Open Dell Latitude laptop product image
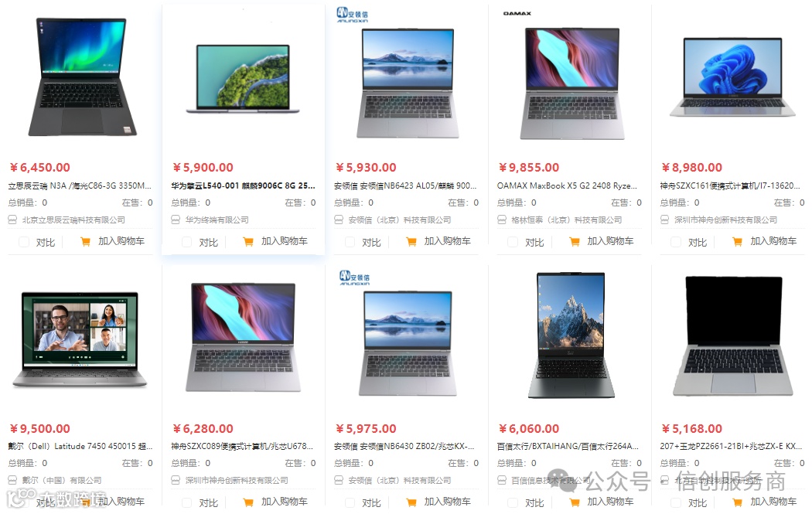 (x=80, y=339)
